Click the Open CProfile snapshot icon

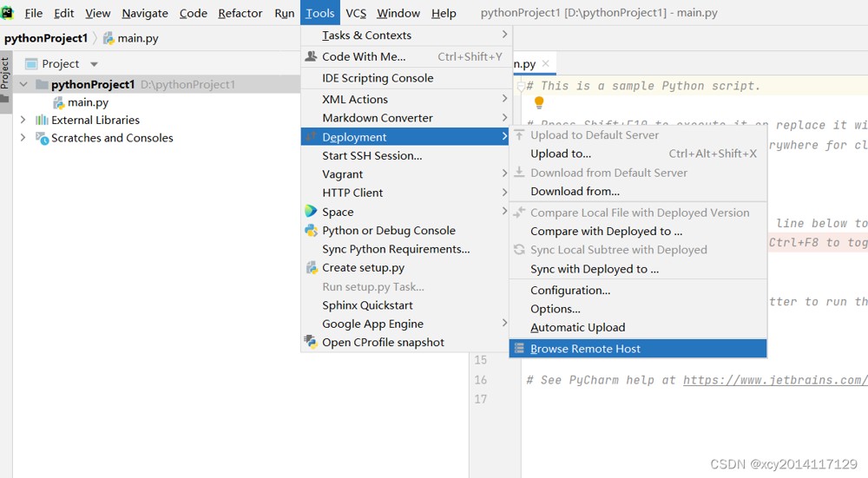[x=311, y=342]
